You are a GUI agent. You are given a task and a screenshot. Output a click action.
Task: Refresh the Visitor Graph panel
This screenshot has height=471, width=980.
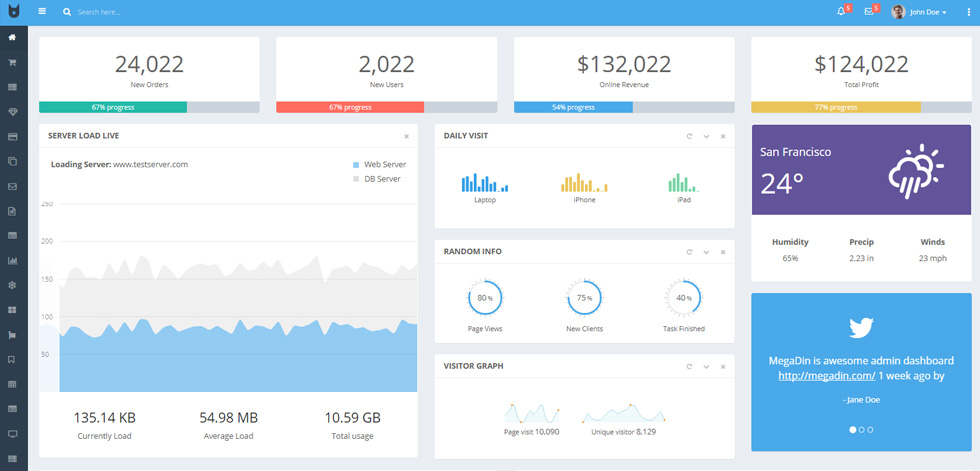click(x=689, y=367)
